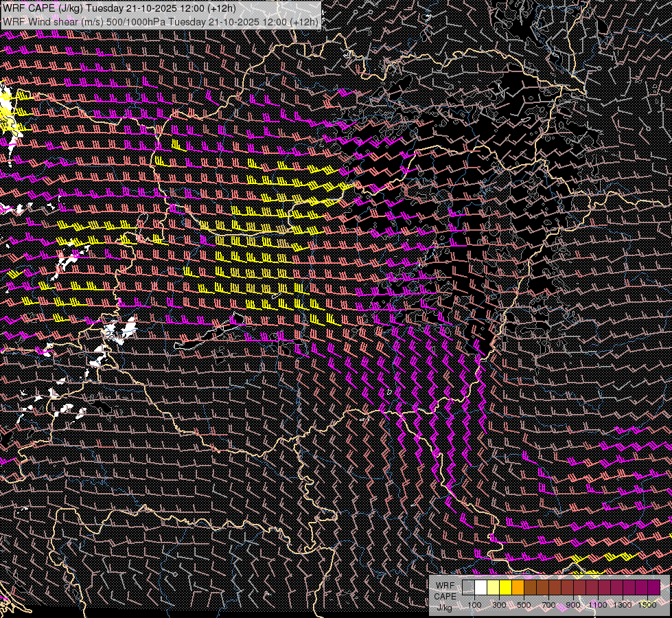Click the "WRF" label in the legend
This screenshot has width=672, height=618.
(x=445, y=586)
